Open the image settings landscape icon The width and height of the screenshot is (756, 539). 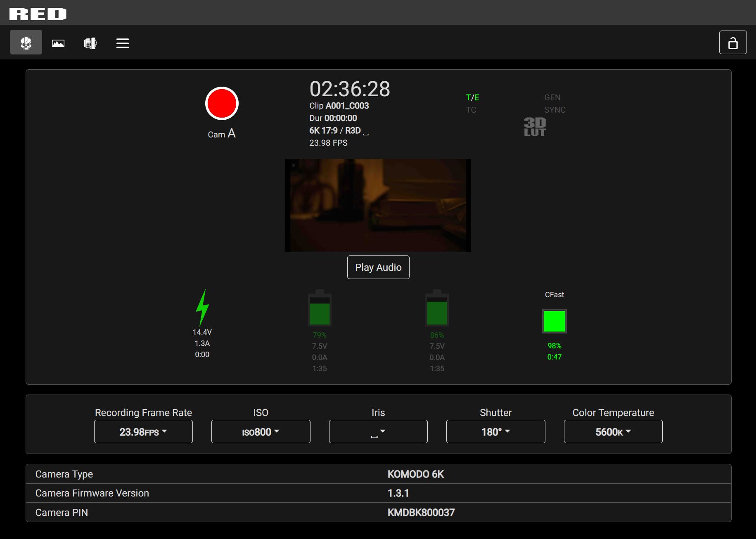tap(58, 43)
